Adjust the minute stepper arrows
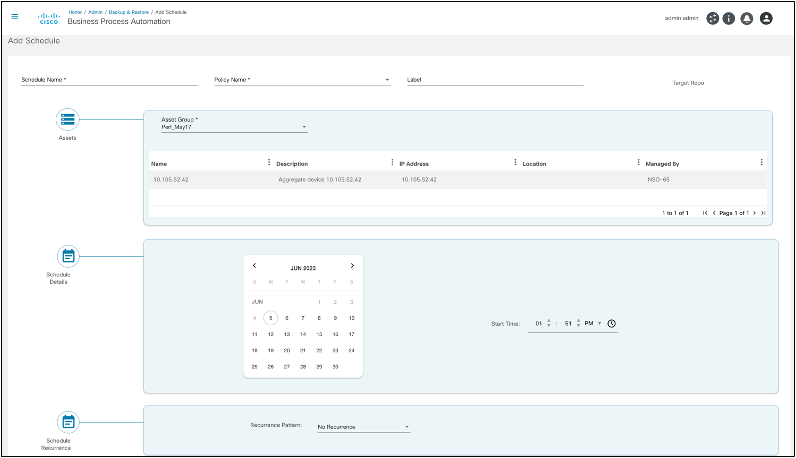796x458 pixels. [x=578, y=323]
